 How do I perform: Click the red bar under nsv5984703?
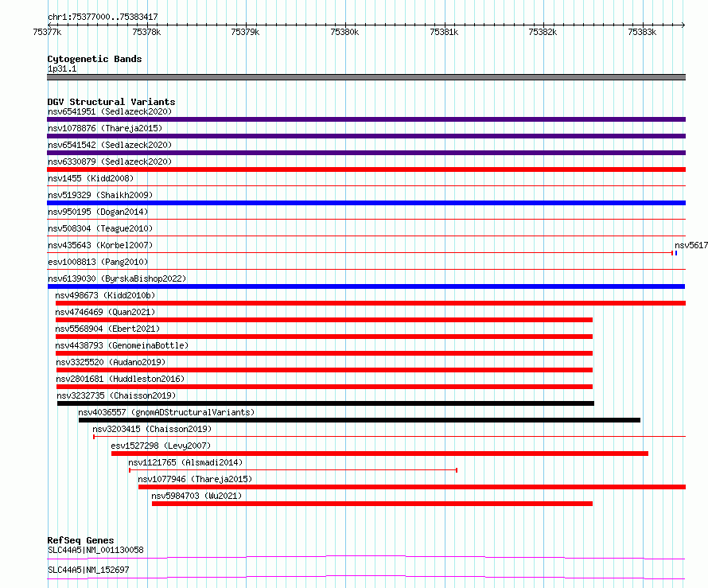[372, 504]
